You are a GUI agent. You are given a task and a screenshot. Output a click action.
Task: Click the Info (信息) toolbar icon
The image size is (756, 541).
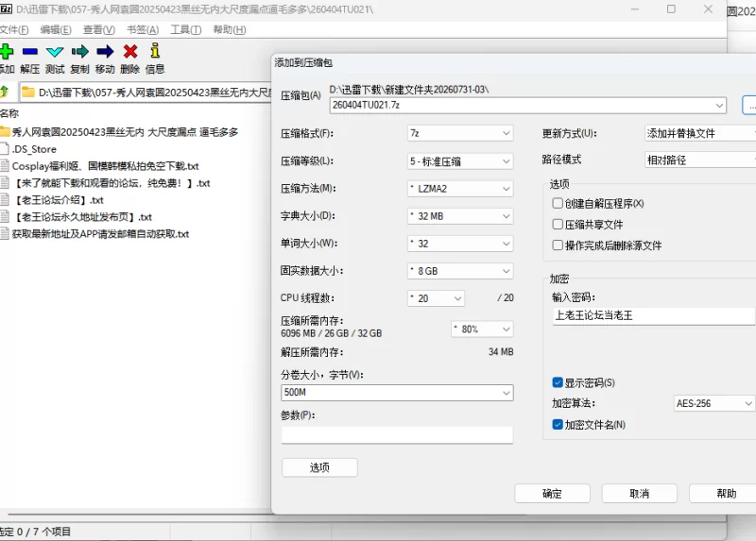click(x=155, y=51)
